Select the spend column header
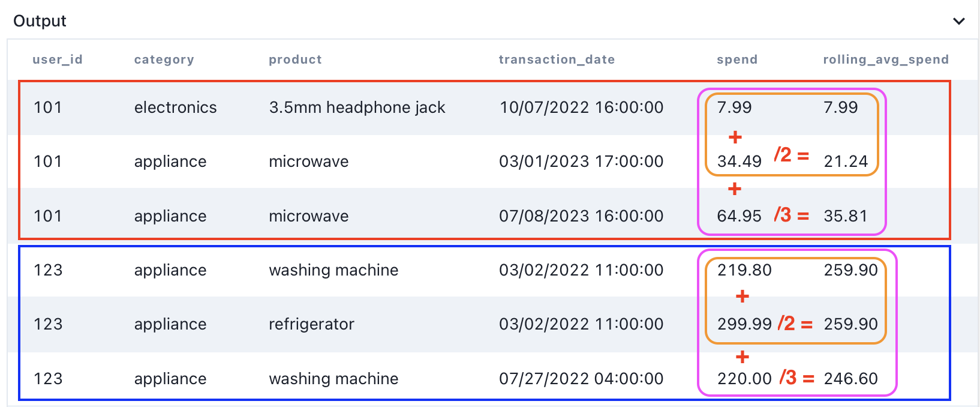 click(737, 59)
